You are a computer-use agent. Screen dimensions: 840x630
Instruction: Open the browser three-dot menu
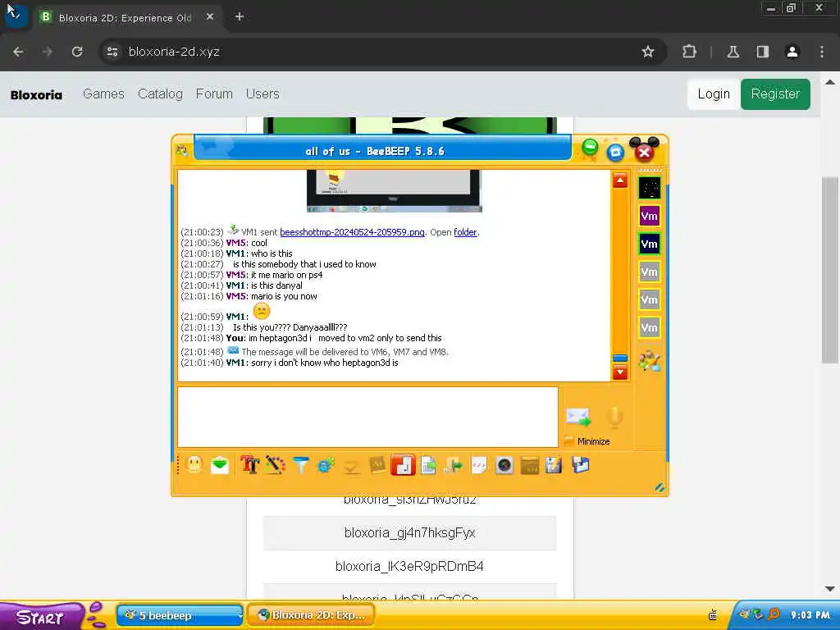[x=822, y=52]
